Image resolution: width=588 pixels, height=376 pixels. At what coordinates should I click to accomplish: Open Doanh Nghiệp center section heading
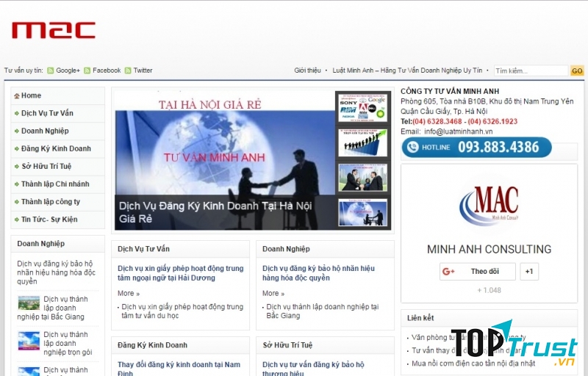tap(286, 249)
